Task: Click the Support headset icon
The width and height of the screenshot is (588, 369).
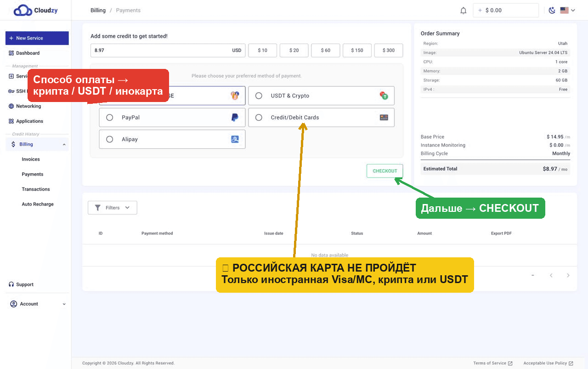Action: [x=11, y=284]
